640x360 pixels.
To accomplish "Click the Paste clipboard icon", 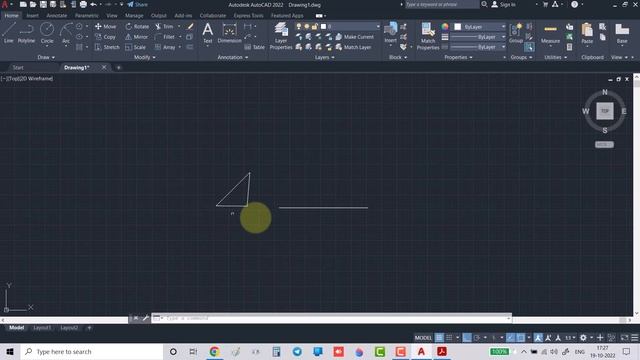I will pos(587,33).
